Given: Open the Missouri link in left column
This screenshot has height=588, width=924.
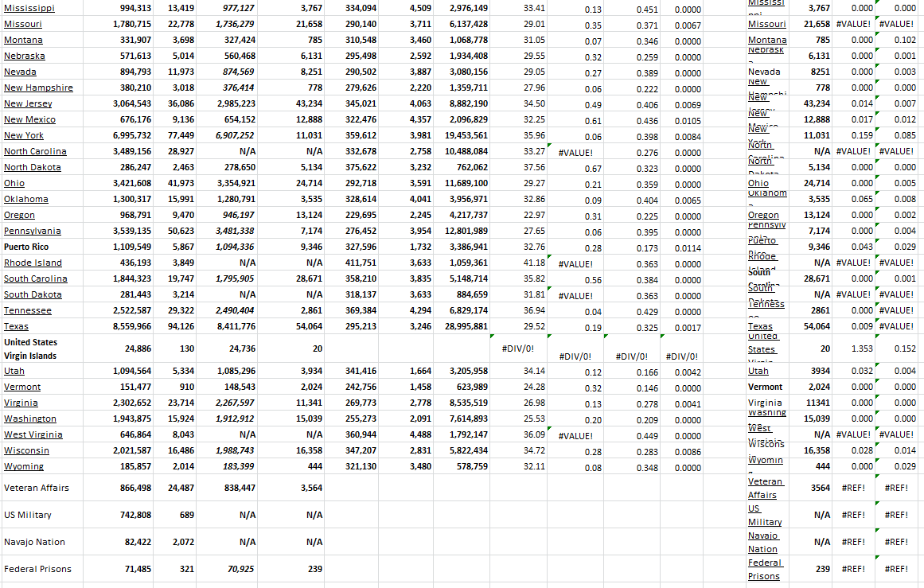Looking at the screenshot, I should [23, 24].
